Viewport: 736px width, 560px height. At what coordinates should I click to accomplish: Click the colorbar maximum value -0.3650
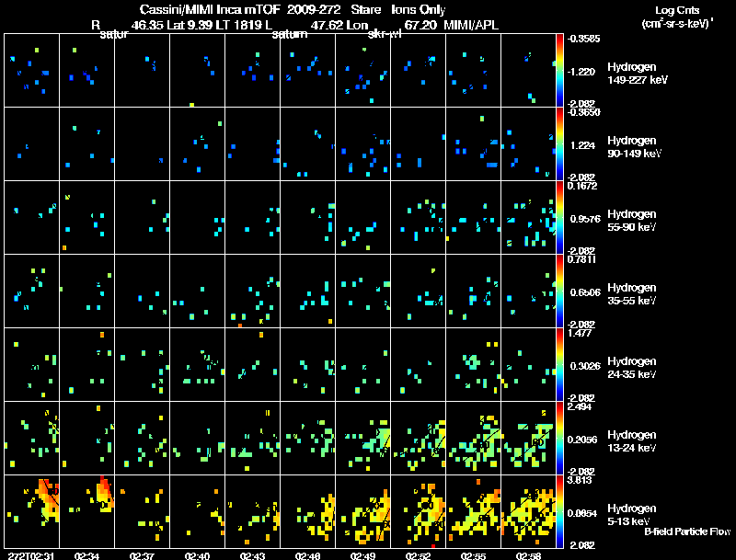pyautogui.click(x=583, y=112)
